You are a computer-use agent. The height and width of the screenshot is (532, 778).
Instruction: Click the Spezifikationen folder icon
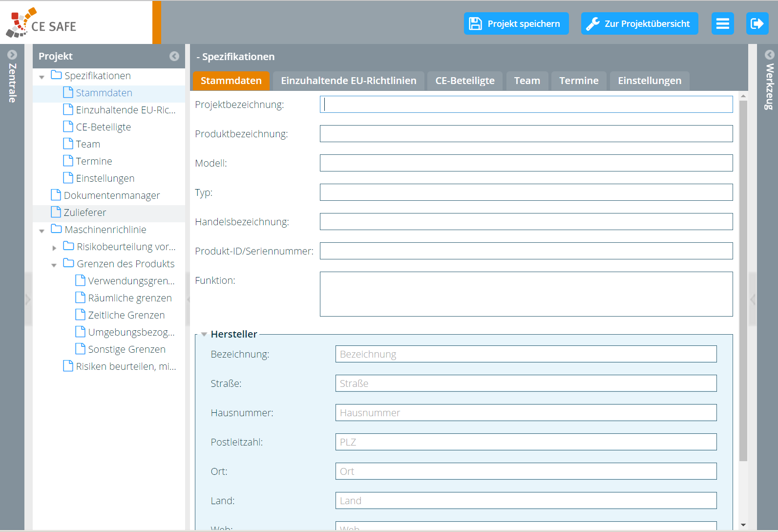(57, 75)
